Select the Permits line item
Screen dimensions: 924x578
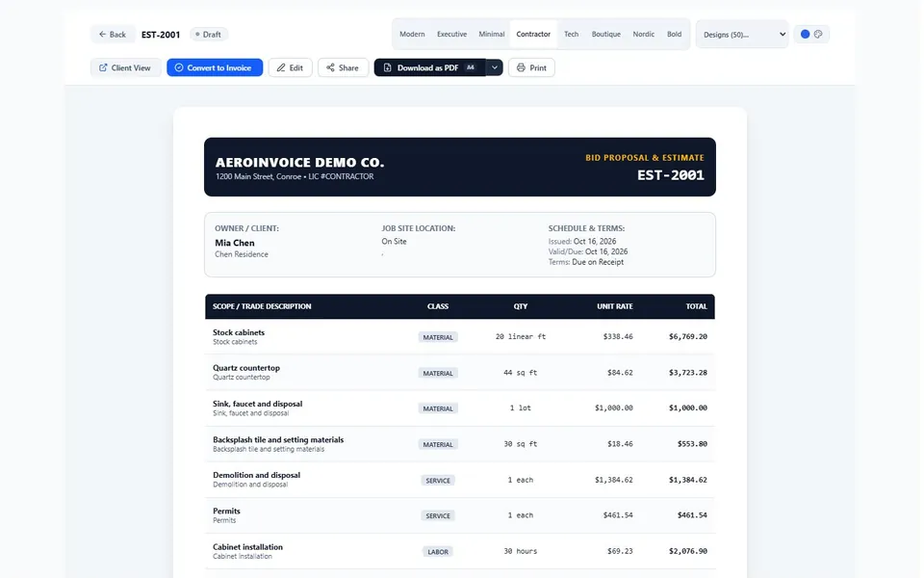pos(460,515)
